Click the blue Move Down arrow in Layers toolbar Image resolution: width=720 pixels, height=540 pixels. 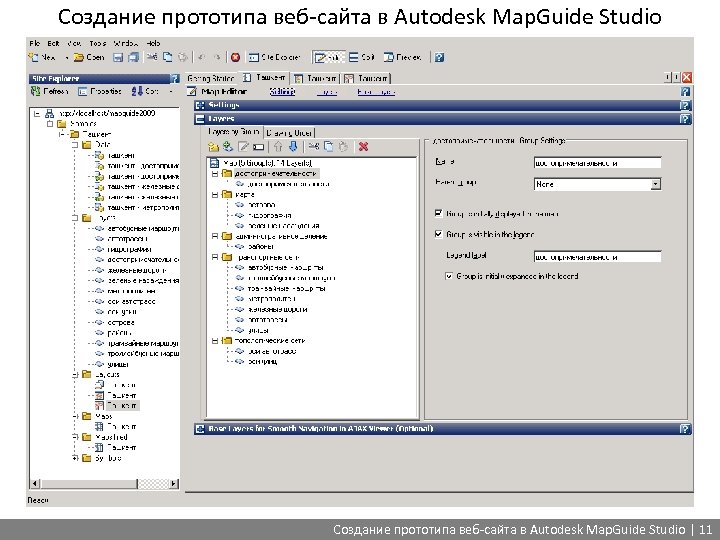tap(293, 146)
